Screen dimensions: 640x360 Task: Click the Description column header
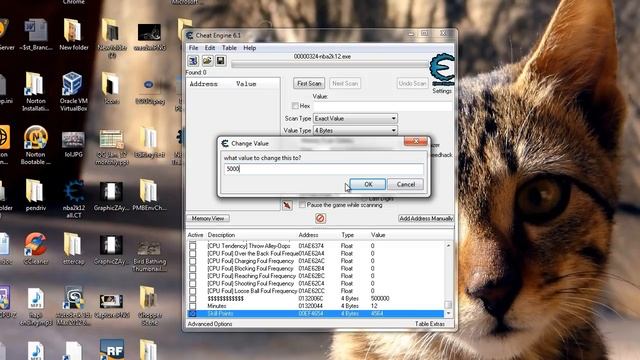point(221,235)
